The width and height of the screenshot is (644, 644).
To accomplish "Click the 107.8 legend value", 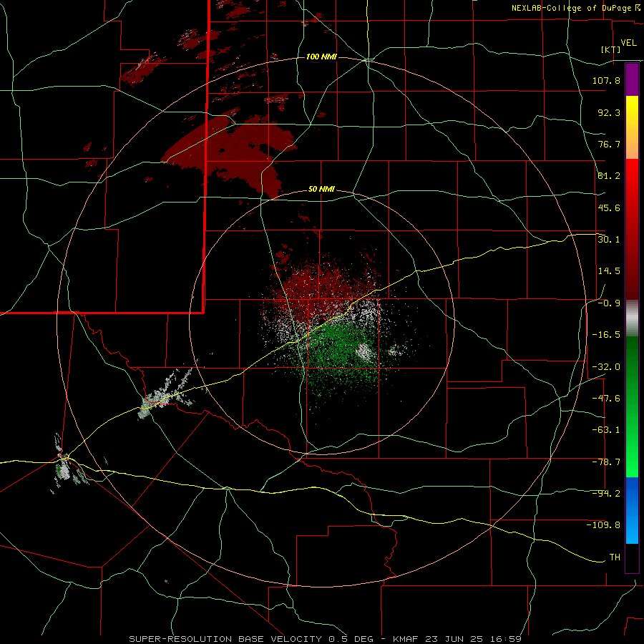I will pos(606,80).
